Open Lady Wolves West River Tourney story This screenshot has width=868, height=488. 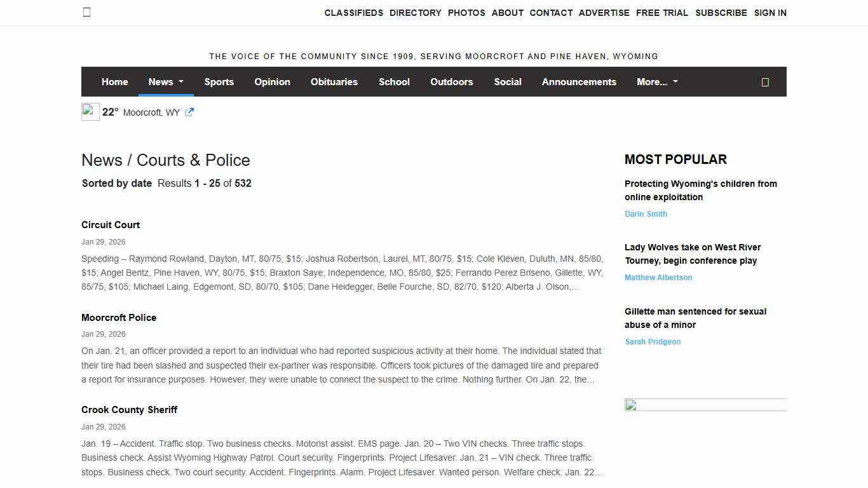pyautogui.click(x=692, y=254)
